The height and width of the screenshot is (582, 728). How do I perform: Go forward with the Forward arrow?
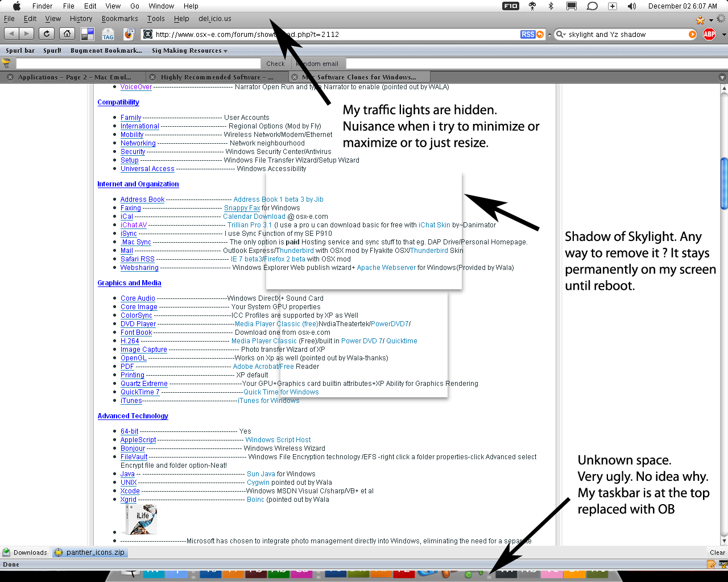click(27, 34)
